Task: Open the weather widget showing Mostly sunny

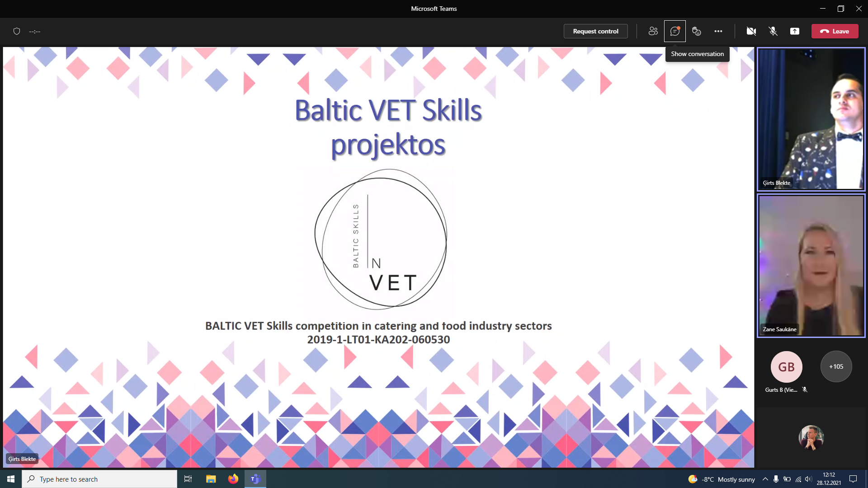Action: click(x=722, y=479)
